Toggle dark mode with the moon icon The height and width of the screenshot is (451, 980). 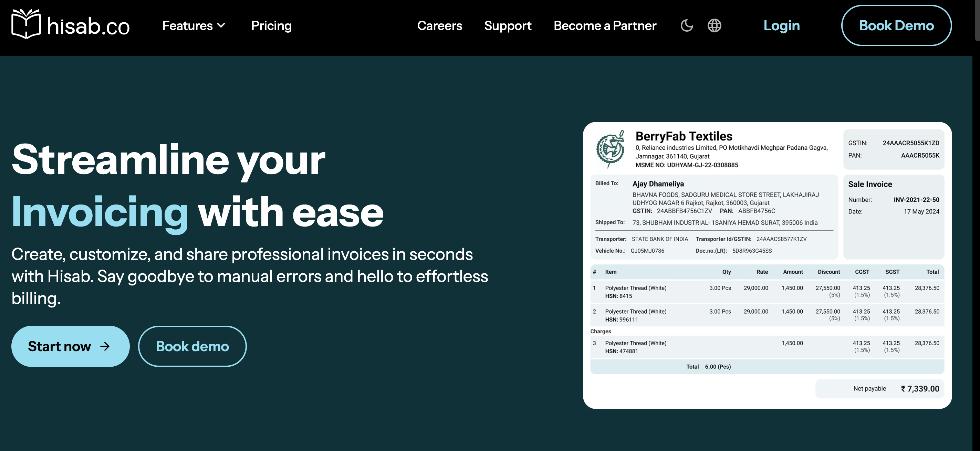click(x=687, y=25)
